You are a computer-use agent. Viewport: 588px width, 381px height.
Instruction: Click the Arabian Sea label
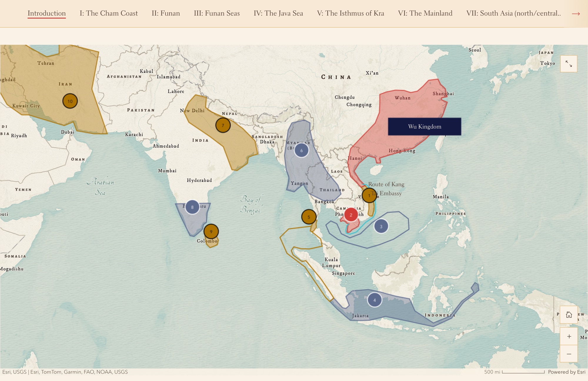point(100,187)
